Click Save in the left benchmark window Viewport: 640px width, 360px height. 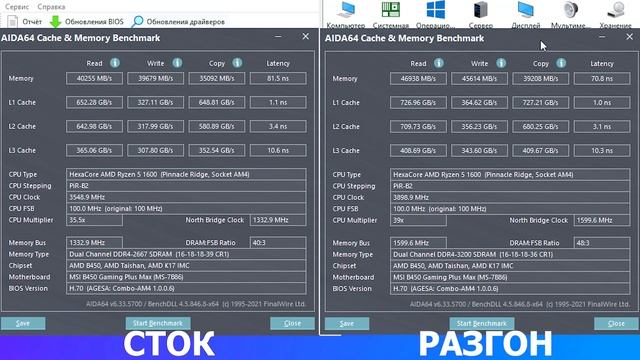[23, 323]
